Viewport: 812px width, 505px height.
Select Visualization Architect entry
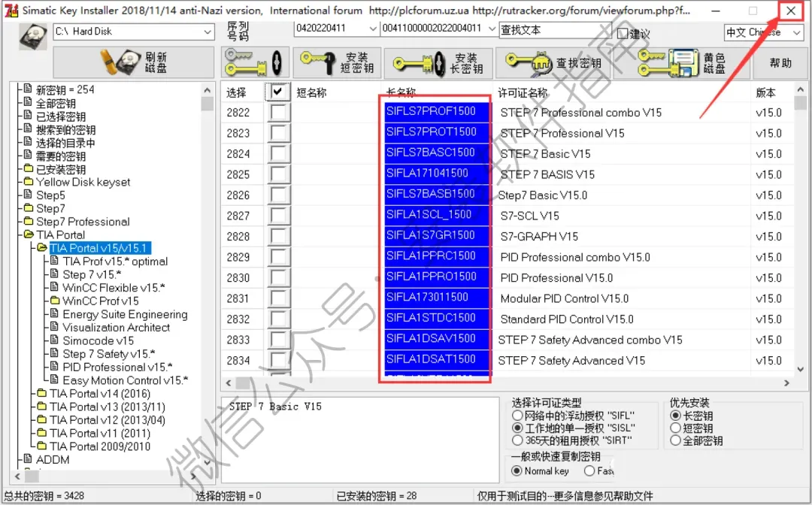(116, 328)
